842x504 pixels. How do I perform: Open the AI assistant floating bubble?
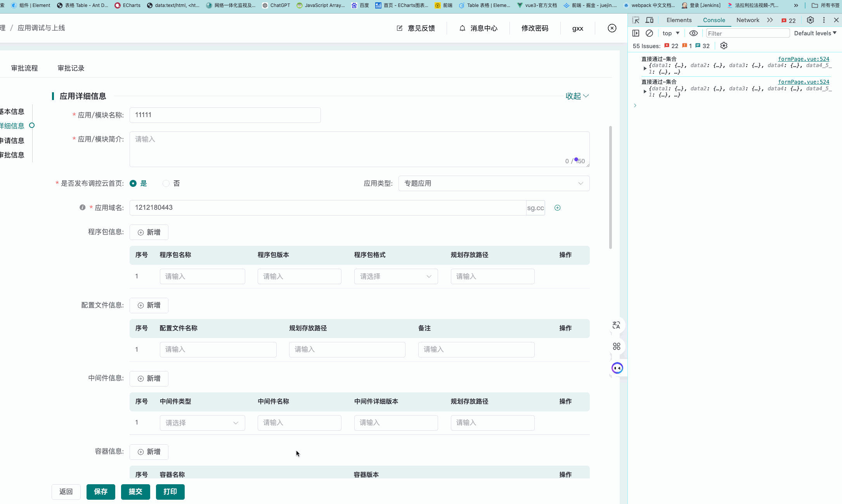[617, 368]
